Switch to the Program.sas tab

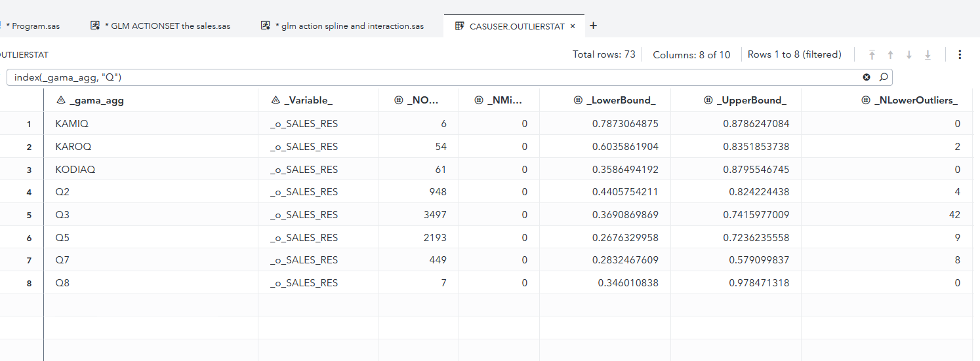coord(32,26)
